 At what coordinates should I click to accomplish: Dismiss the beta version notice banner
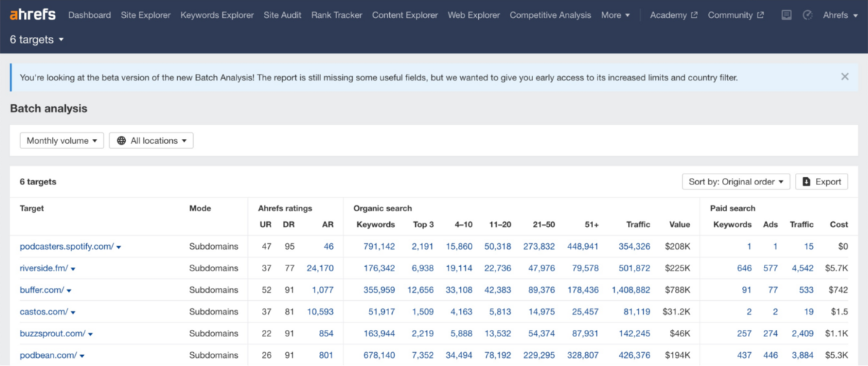845,77
